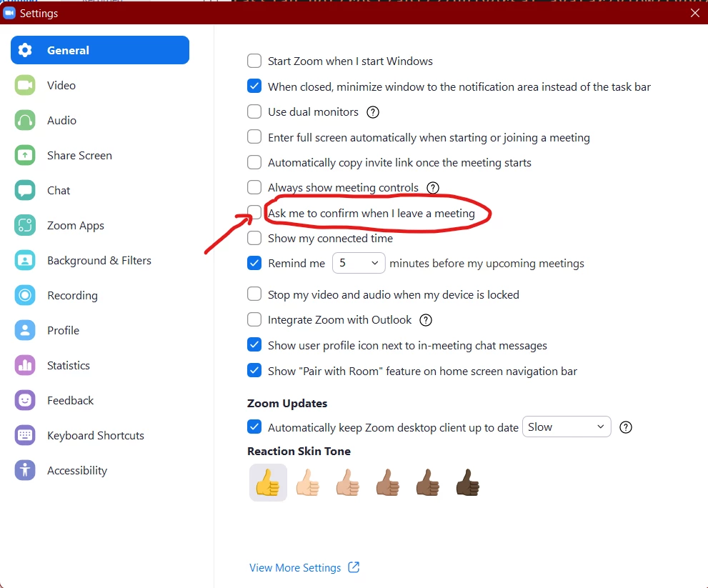Viewport: 708px width, 588px height.
Task: Click the Profile person icon
Action: [x=25, y=330]
